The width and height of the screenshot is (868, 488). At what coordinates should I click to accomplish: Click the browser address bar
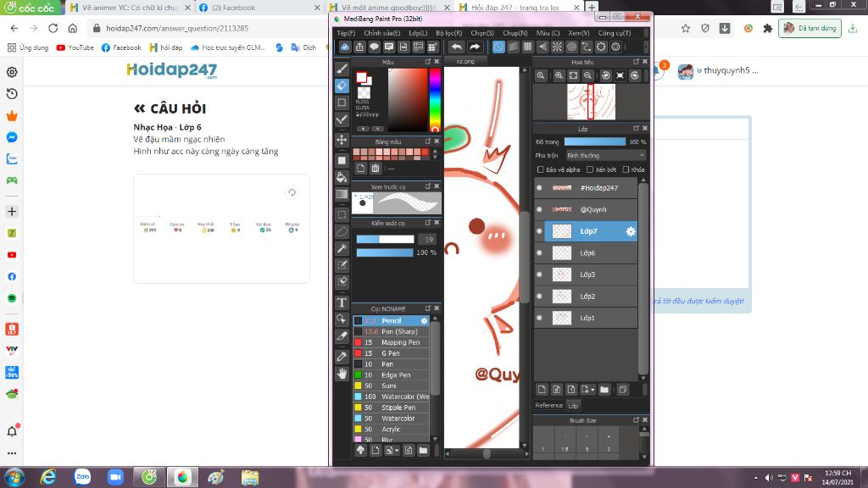(x=382, y=28)
